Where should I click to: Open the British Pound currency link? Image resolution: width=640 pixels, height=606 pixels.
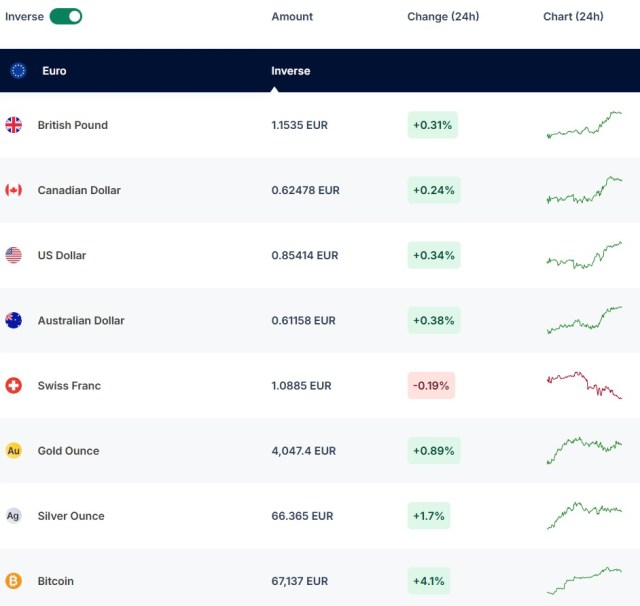pos(72,125)
